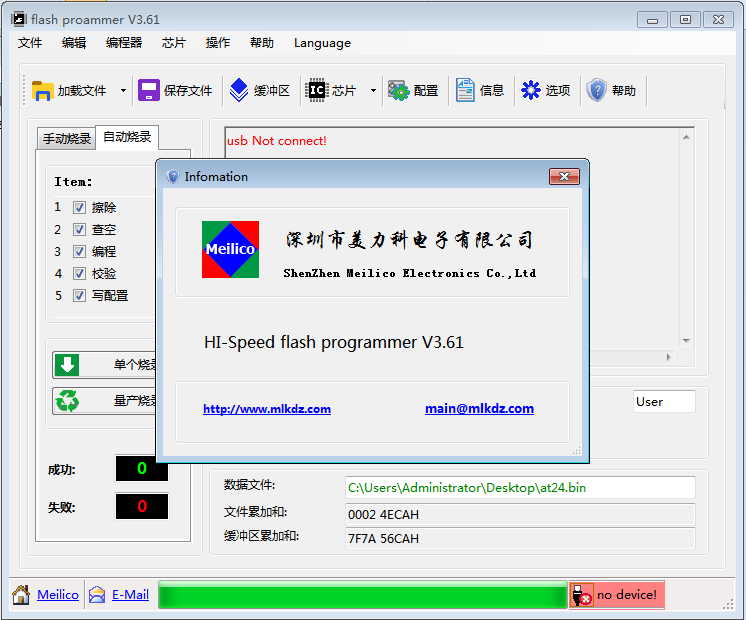Close the Infomation dialog
The width and height of the screenshot is (746, 620).
point(564,177)
